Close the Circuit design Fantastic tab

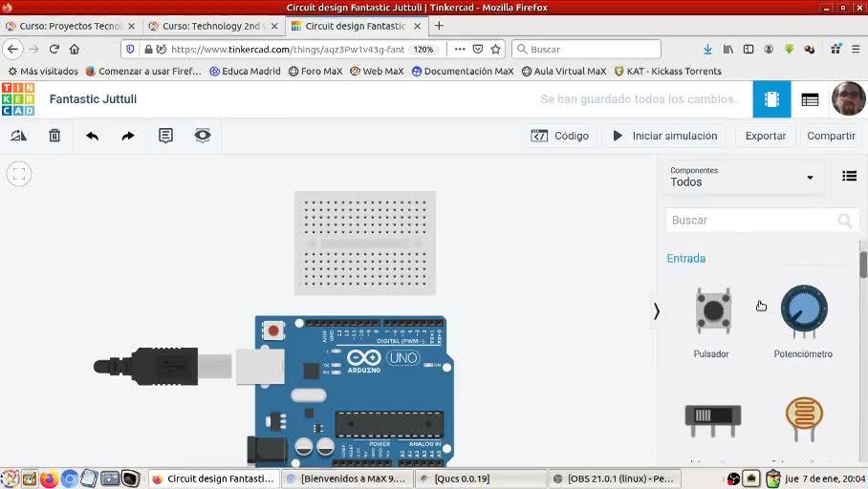click(x=418, y=26)
